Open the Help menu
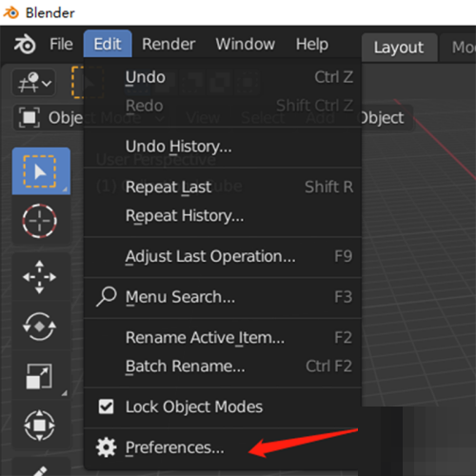This screenshot has height=476, width=476. coord(312,44)
